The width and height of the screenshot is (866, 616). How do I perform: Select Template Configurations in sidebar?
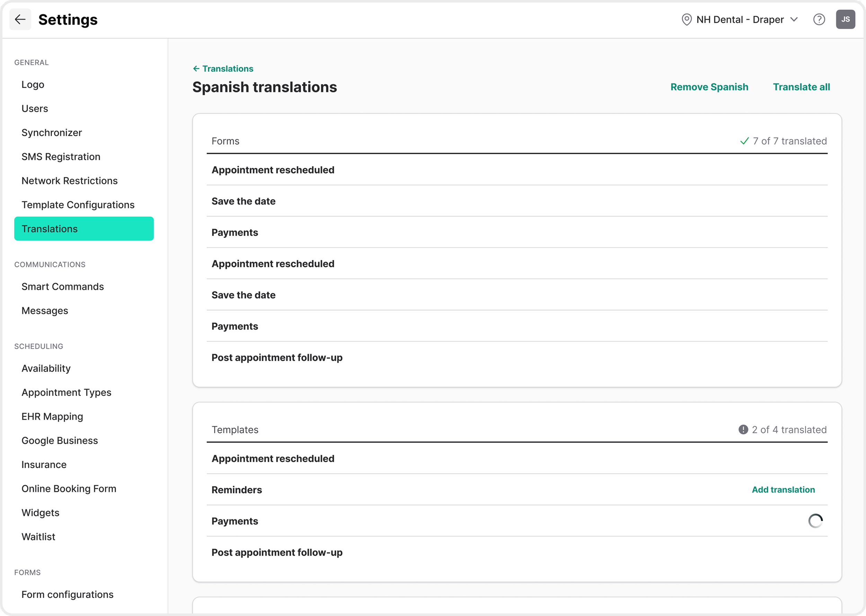pos(84,205)
